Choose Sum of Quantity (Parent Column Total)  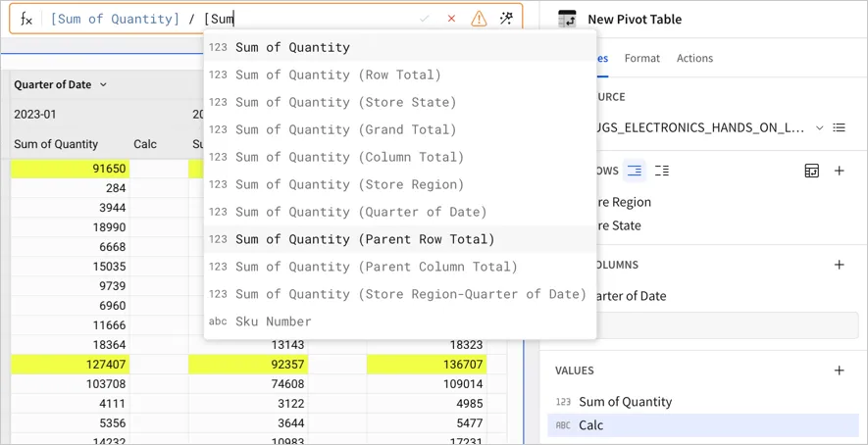tap(400, 267)
